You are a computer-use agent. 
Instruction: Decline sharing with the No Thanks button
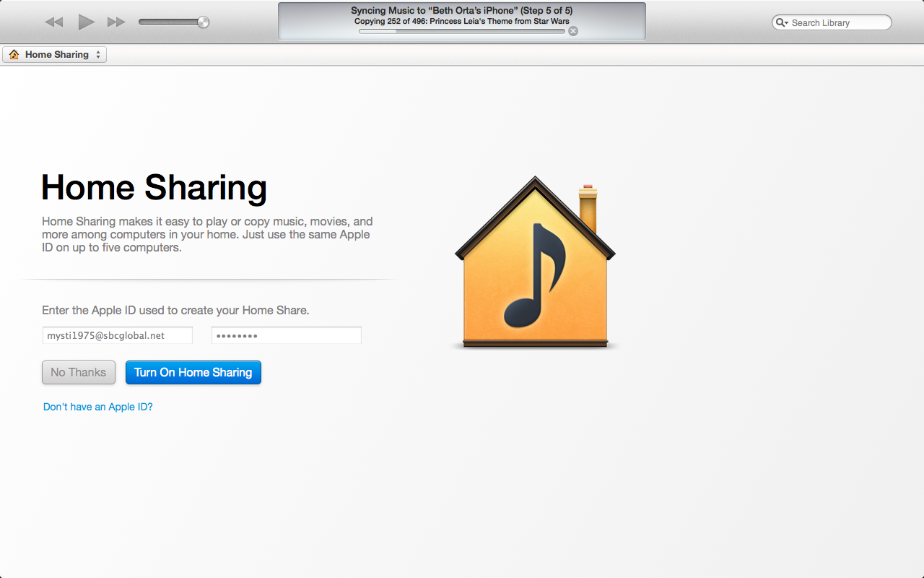coord(78,372)
